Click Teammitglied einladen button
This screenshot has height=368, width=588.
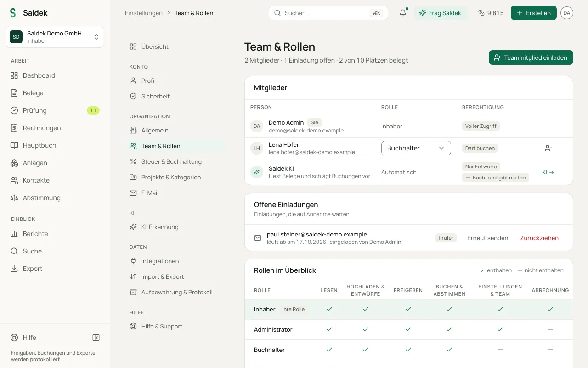pyautogui.click(x=531, y=57)
